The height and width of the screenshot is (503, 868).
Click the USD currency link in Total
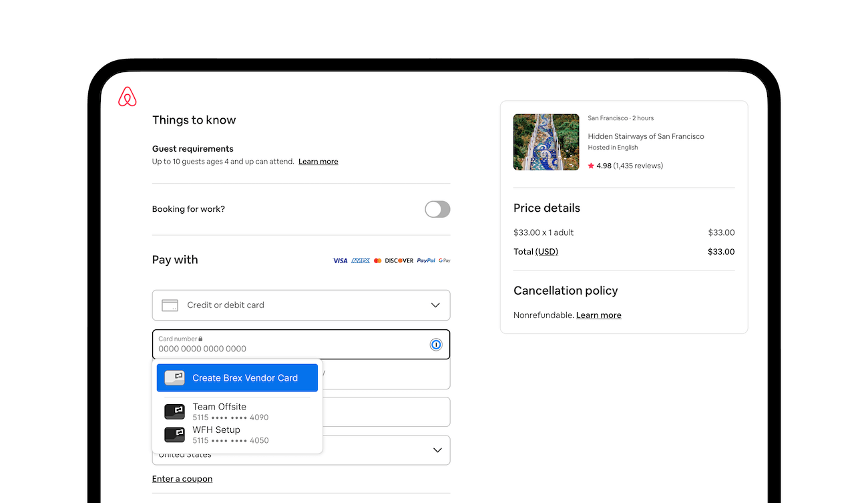(547, 252)
